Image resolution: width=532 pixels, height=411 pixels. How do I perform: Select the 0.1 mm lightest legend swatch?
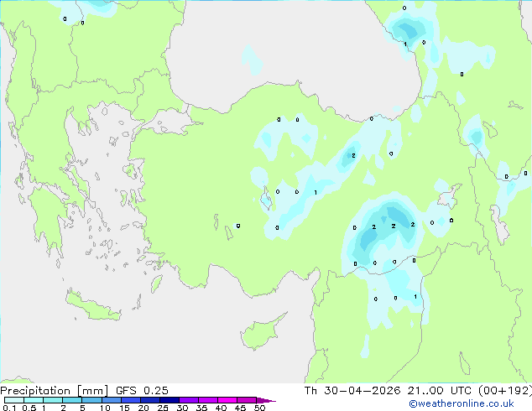pyautogui.click(x=14, y=400)
